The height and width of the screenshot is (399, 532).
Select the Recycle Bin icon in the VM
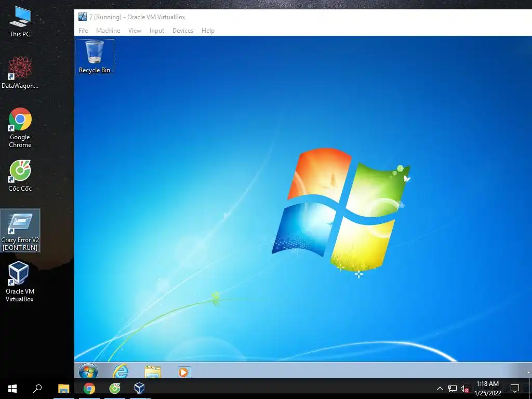pyautogui.click(x=95, y=57)
